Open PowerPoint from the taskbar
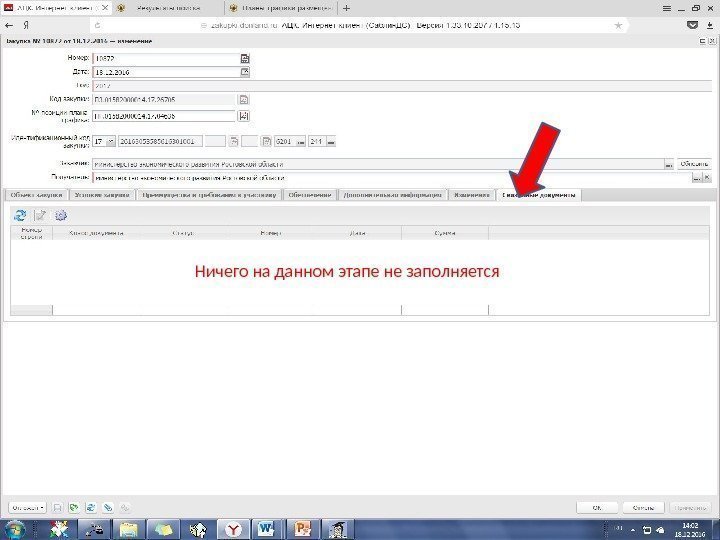 [x=302, y=530]
